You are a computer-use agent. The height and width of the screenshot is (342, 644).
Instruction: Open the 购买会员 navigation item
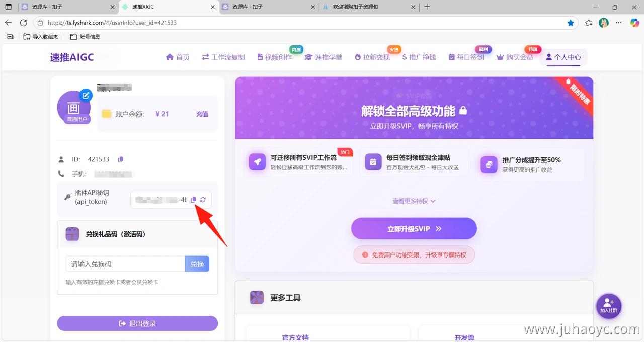pos(515,57)
